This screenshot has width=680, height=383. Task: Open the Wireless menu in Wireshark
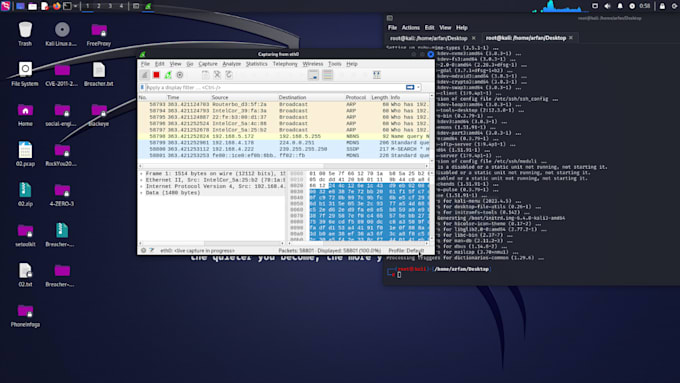click(313, 64)
